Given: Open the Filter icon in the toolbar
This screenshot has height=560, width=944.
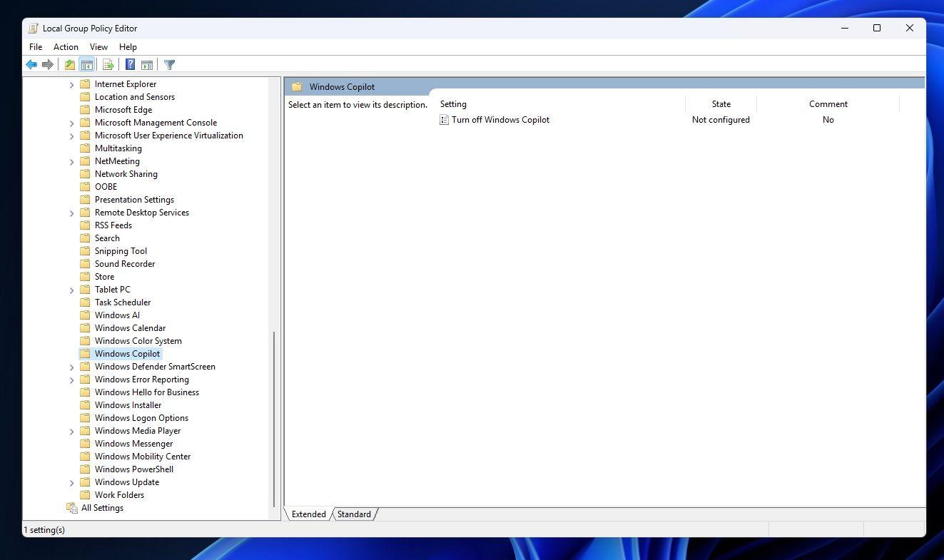Looking at the screenshot, I should [x=169, y=64].
